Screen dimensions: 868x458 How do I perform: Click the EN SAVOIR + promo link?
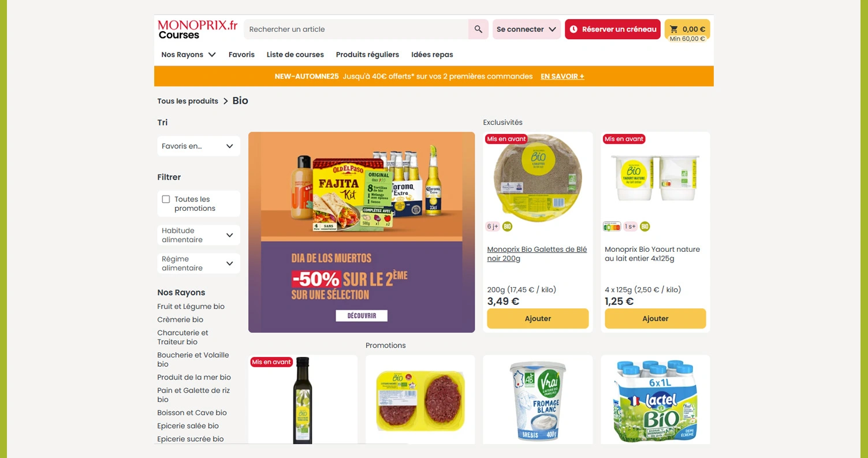[562, 76]
